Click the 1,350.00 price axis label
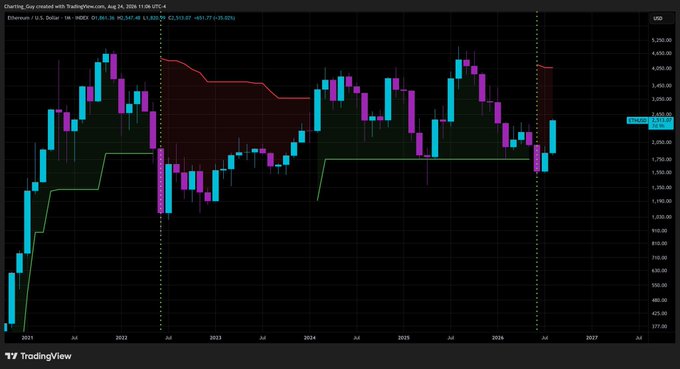The image size is (680, 369). point(661,188)
